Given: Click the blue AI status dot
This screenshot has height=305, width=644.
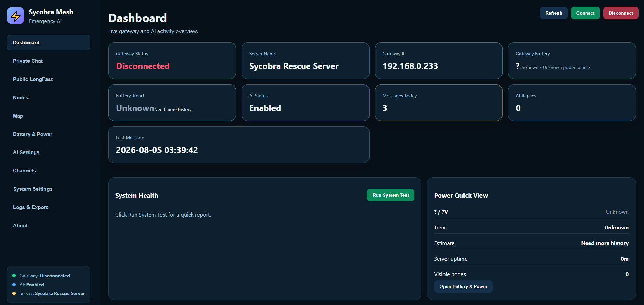Looking at the screenshot, I should click(x=14, y=285).
